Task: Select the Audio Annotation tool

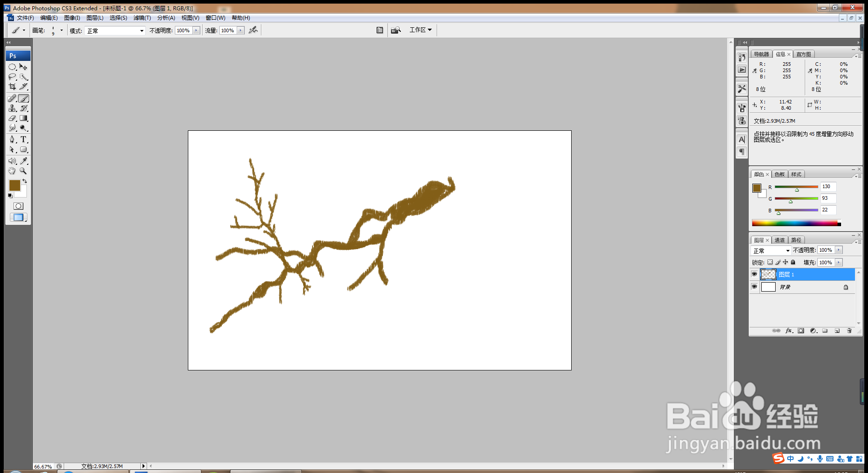Action: tap(12, 161)
